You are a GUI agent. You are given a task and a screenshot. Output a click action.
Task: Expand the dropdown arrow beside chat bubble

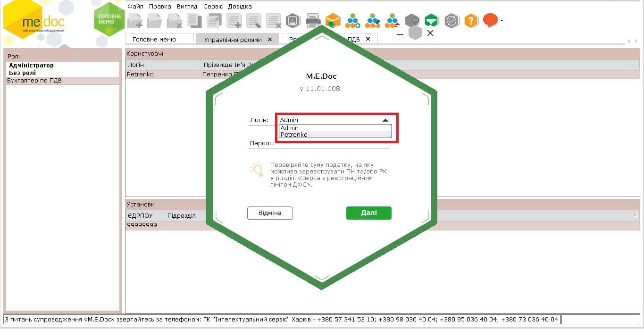click(502, 21)
